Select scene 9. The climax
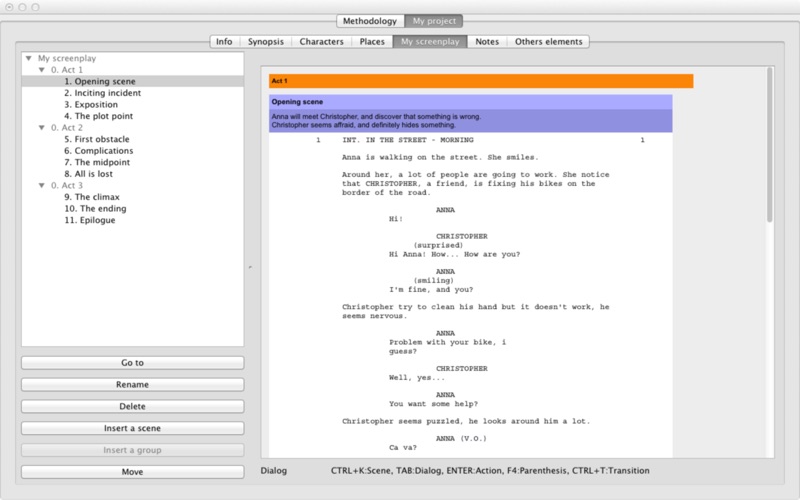 (92, 197)
